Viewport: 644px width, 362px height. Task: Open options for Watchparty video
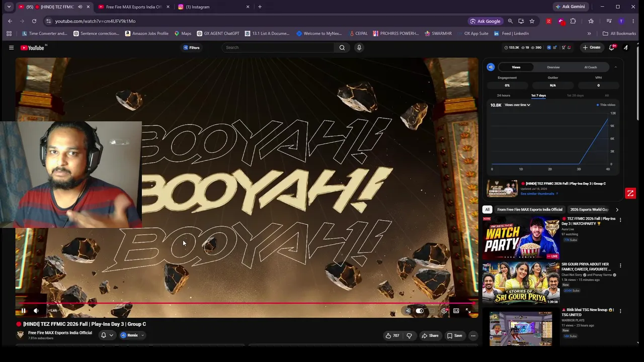(620, 220)
